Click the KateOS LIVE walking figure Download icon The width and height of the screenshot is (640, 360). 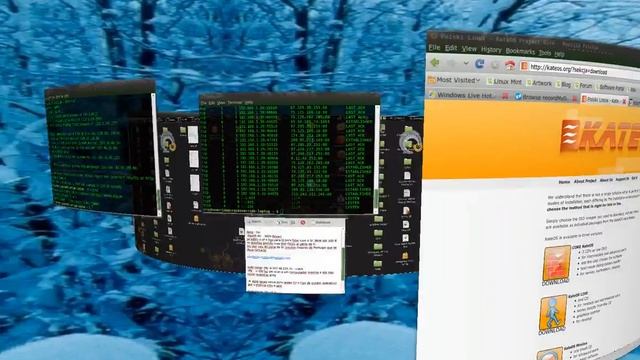point(553,315)
